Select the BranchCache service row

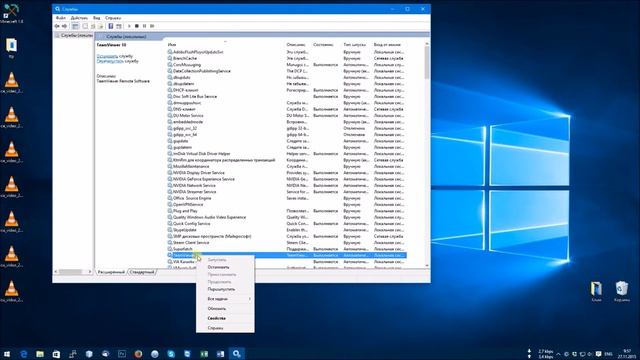pos(287,58)
